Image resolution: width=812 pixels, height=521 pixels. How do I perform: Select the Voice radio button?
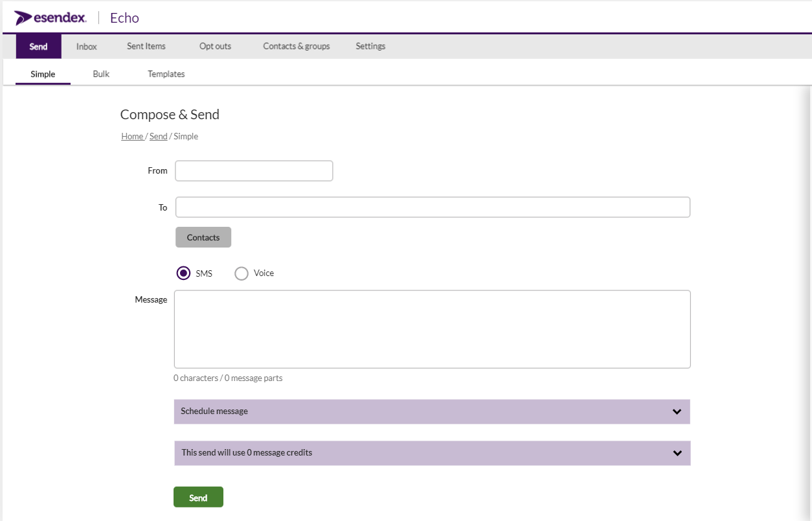click(x=242, y=273)
